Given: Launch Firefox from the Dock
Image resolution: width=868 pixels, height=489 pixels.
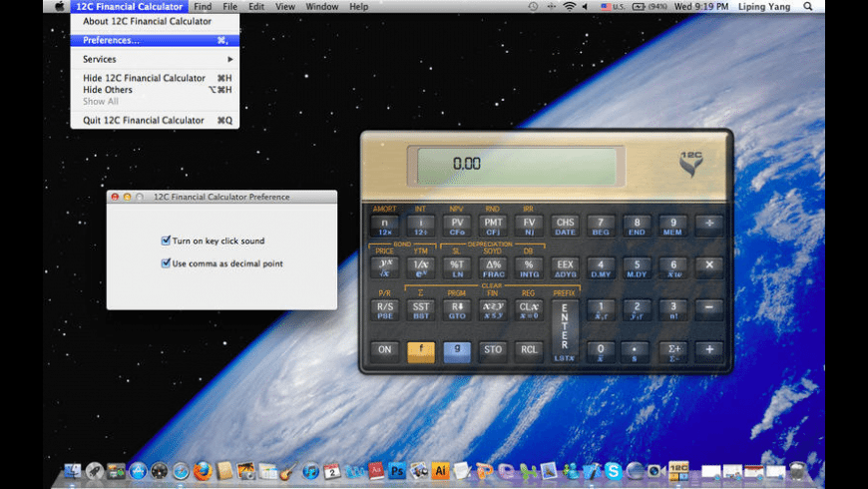Looking at the screenshot, I should (203, 471).
